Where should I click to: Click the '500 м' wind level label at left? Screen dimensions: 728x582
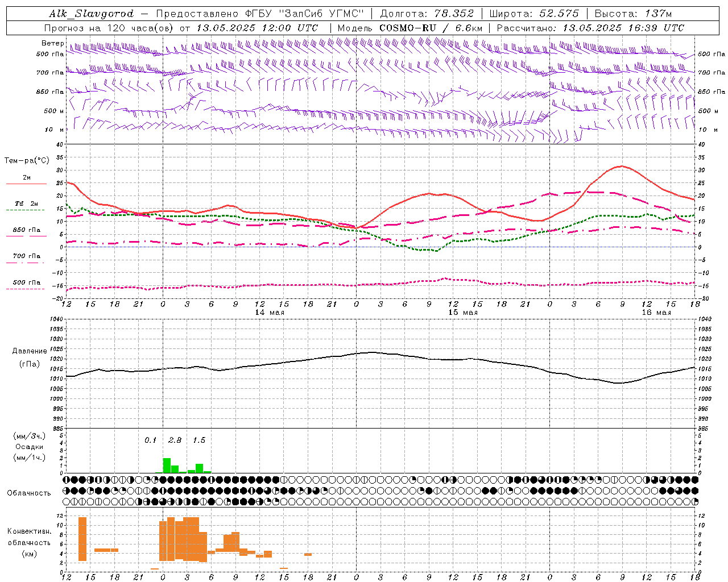pos(54,111)
